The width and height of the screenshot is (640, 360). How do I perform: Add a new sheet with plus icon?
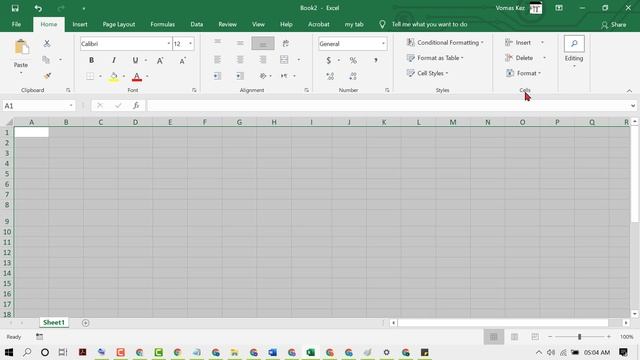point(85,323)
